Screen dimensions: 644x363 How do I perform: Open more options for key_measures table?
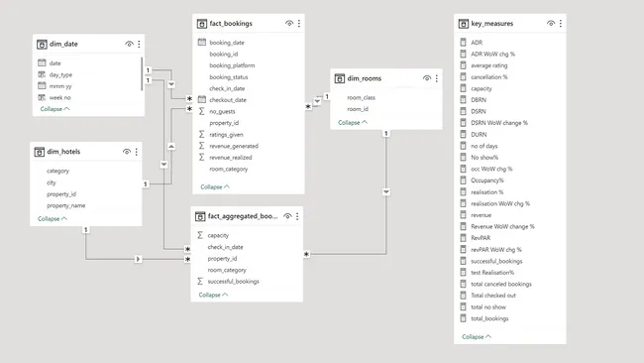point(561,24)
